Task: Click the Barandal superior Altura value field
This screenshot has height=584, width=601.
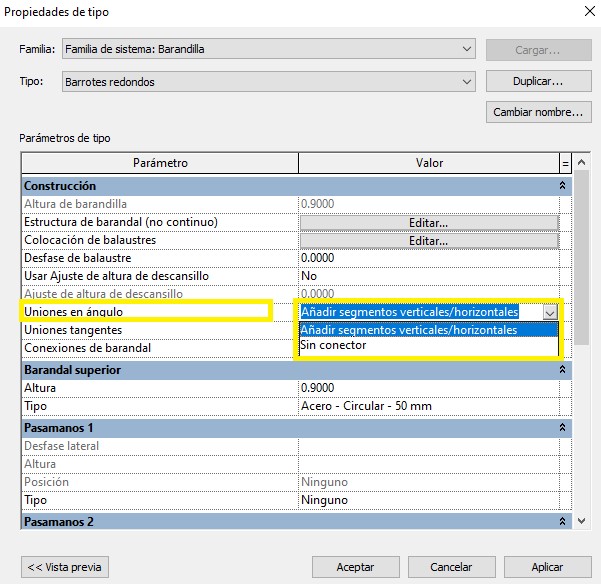Action: point(428,388)
